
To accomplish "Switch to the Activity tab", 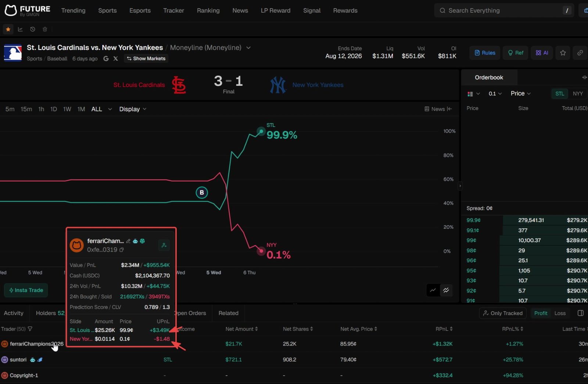I will point(14,313).
